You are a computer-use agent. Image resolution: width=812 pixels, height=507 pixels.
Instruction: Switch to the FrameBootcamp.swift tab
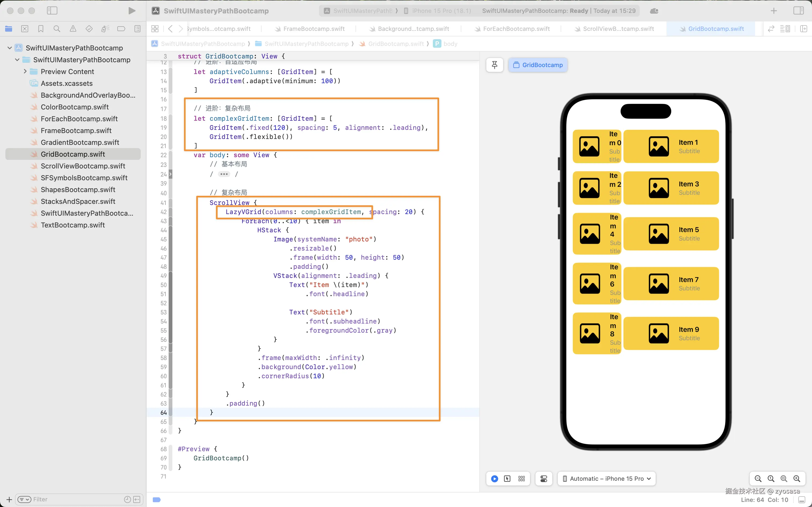pos(313,29)
